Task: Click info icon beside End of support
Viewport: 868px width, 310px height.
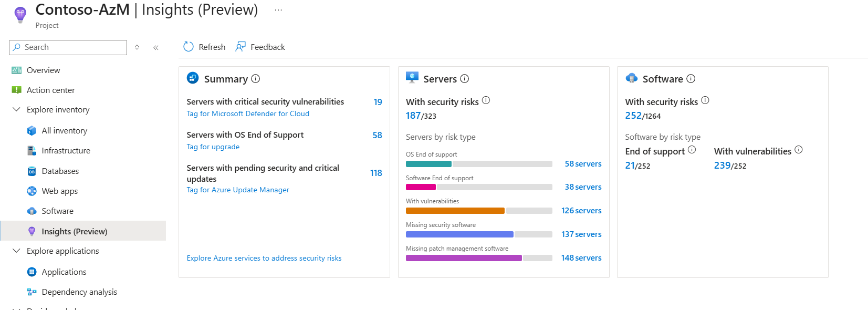Action: point(692,150)
